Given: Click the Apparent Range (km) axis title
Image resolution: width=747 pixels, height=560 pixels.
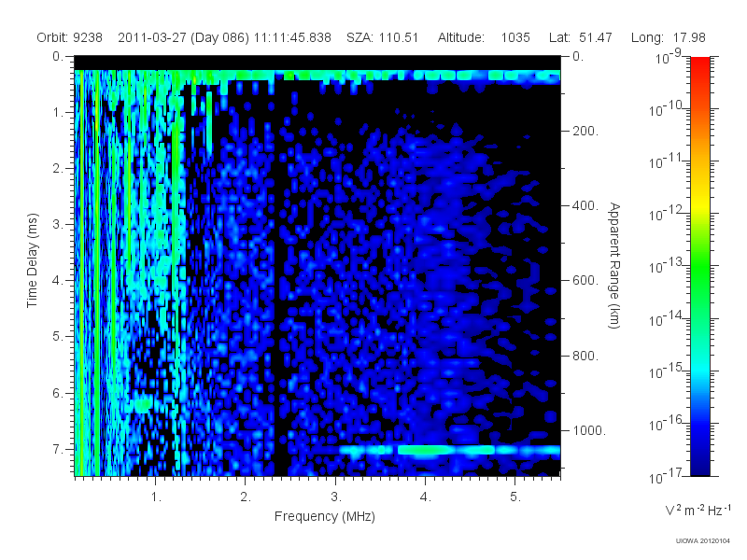Looking at the screenshot, I should tap(614, 265).
